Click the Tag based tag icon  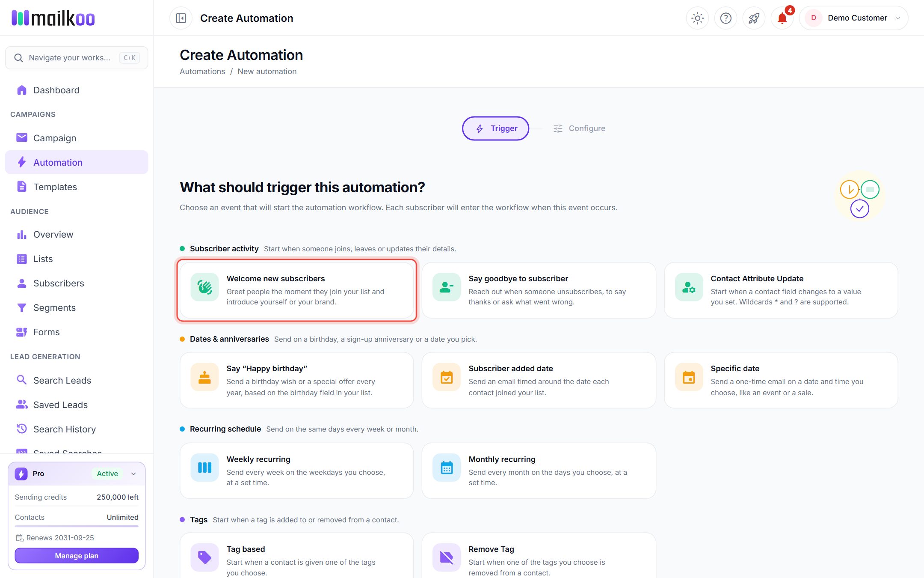(204, 557)
